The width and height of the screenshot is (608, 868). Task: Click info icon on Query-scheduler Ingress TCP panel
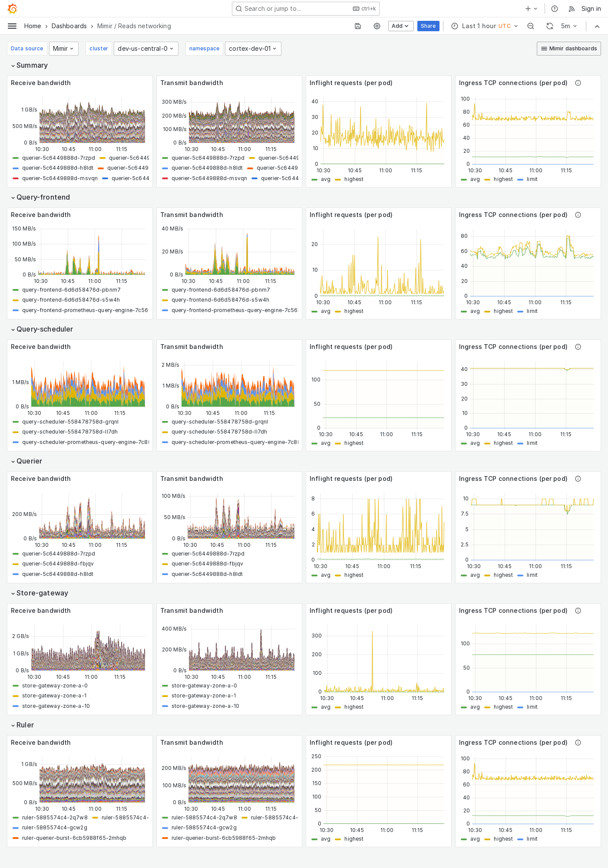(578, 347)
